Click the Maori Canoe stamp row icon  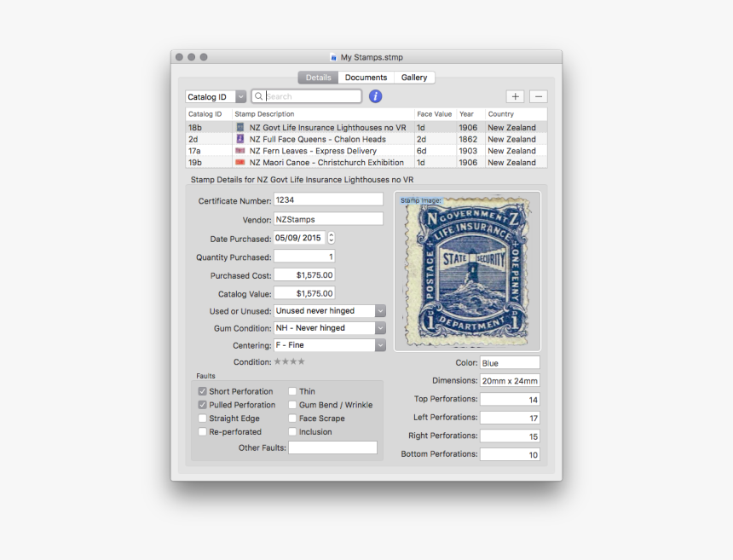pos(240,162)
